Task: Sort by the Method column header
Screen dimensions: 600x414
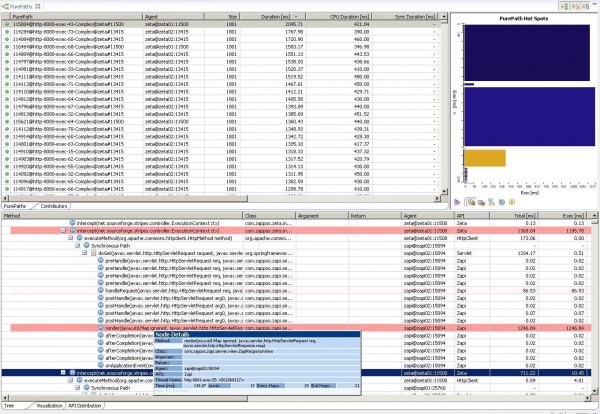Action: point(122,216)
